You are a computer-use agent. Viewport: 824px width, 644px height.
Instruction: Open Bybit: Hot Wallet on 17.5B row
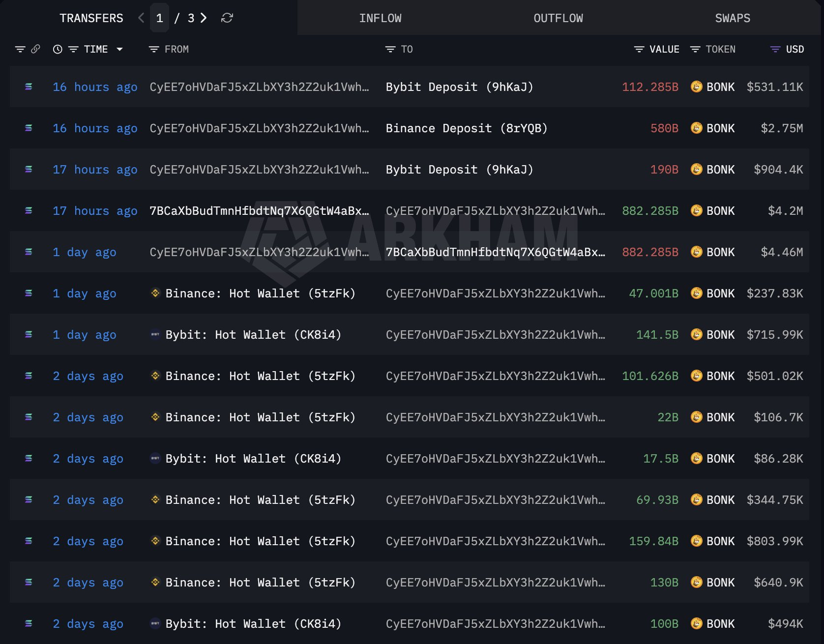coord(253,459)
